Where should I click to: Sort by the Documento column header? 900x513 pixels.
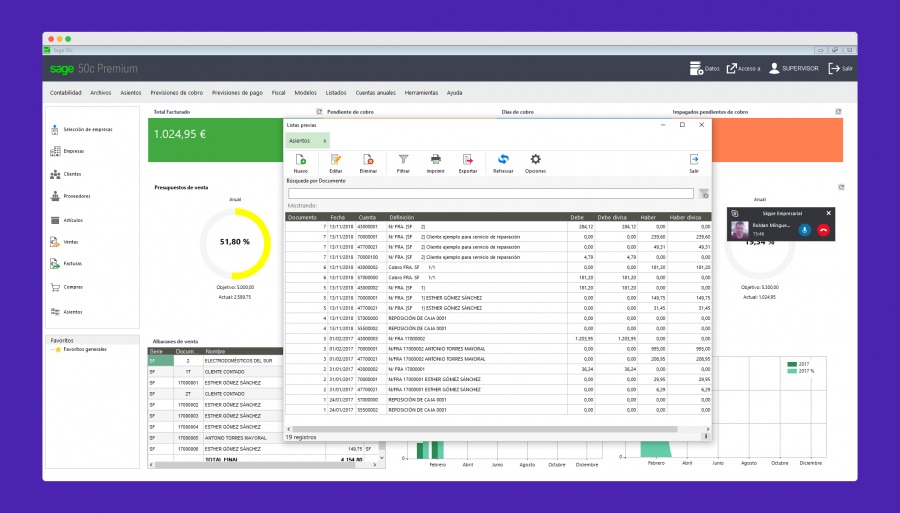302,217
